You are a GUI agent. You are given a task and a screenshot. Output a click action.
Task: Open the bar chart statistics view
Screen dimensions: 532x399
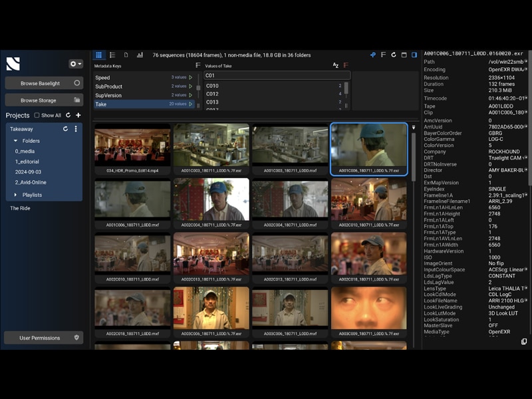[x=140, y=55]
